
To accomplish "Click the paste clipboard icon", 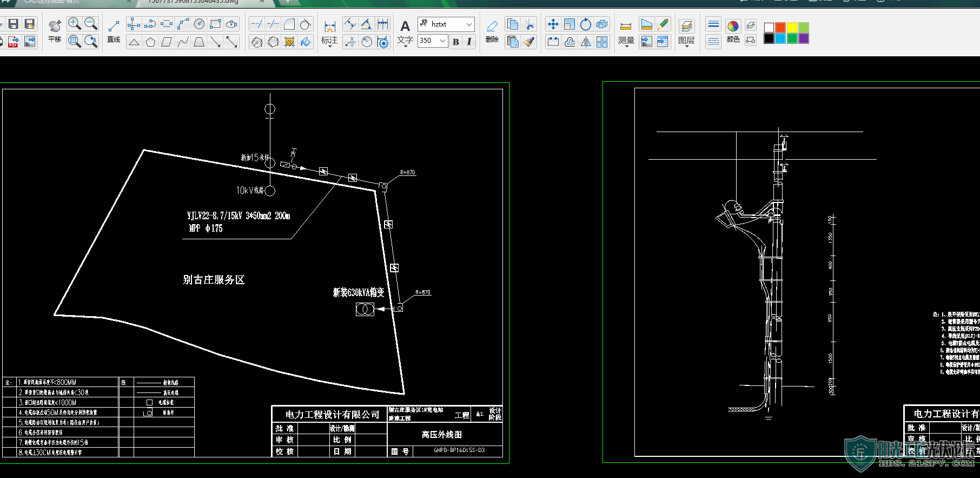I will point(513,42).
